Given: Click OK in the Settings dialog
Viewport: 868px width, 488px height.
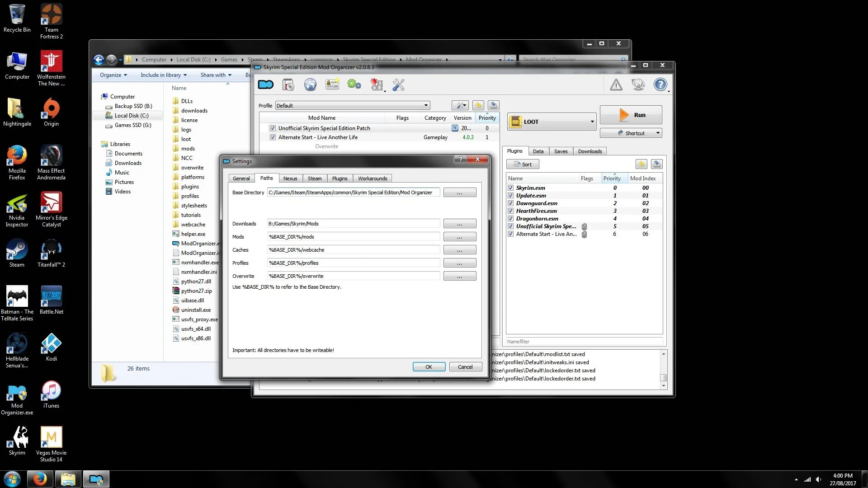Looking at the screenshot, I should pyautogui.click(x=429, y=367).
